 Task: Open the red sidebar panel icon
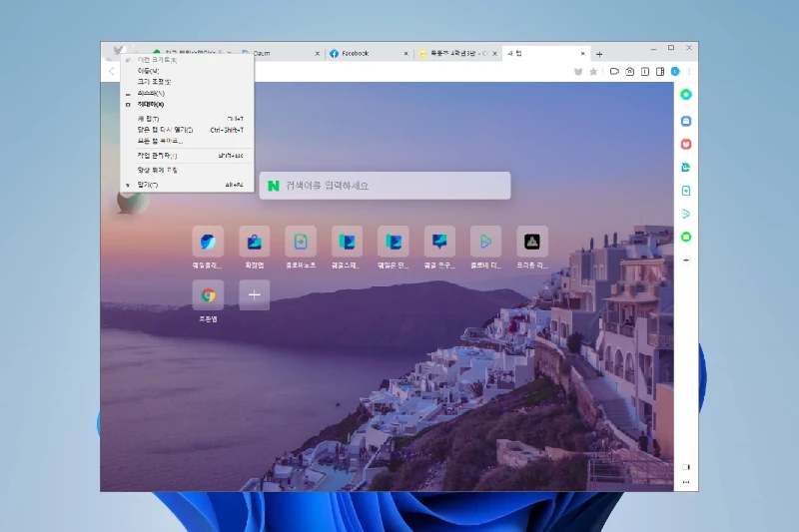pos(686,144)
